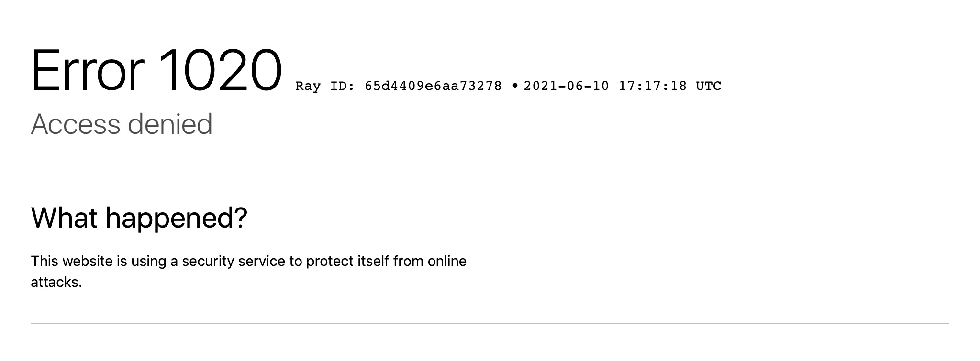Image resolution: width=980 pixels, height=361 pixels.
Task: Click the word "Access" in the subheading
Action: pyautogui.click(x=76, y=124)
